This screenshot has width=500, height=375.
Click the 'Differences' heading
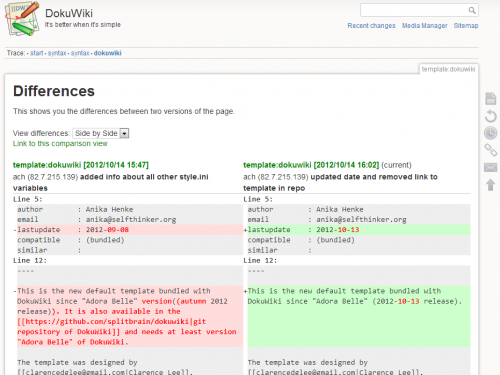click(54, 91)
